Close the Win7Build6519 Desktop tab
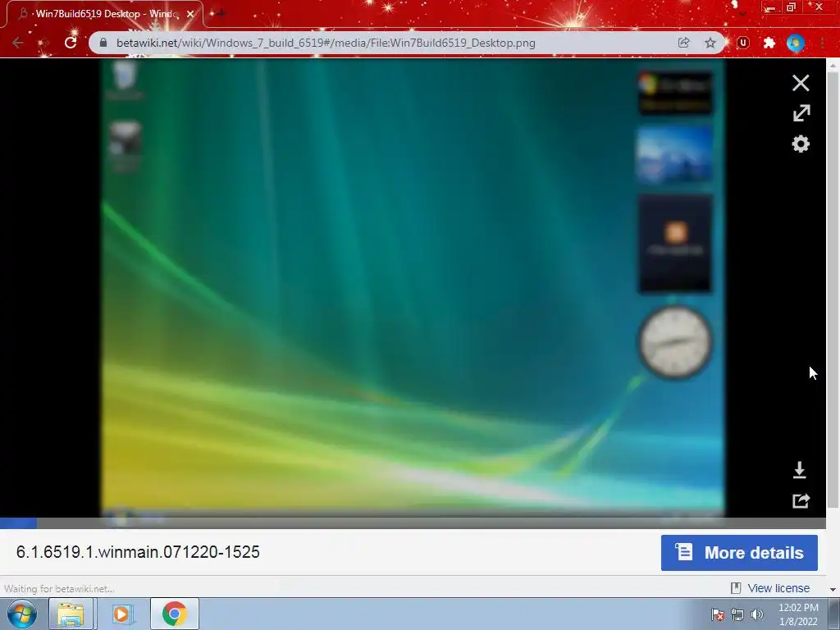This screenshot has height=630, width=840. point(190,14)
